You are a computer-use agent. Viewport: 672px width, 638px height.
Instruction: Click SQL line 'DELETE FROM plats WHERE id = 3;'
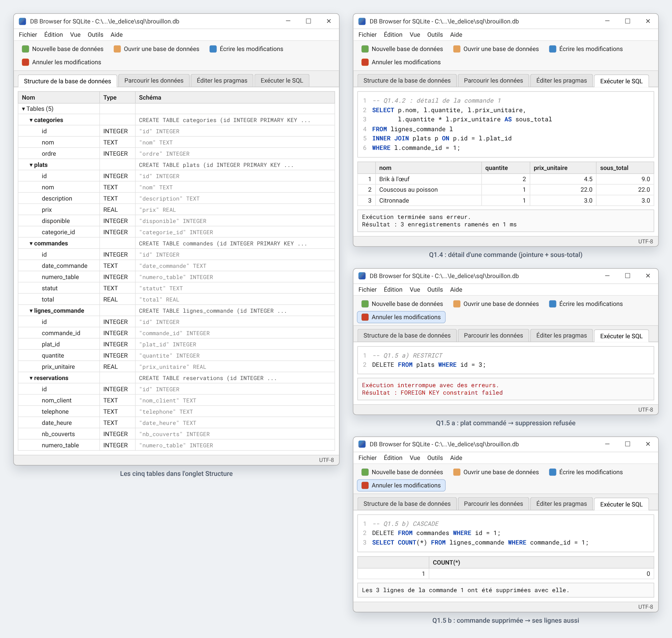coord(429,365)
